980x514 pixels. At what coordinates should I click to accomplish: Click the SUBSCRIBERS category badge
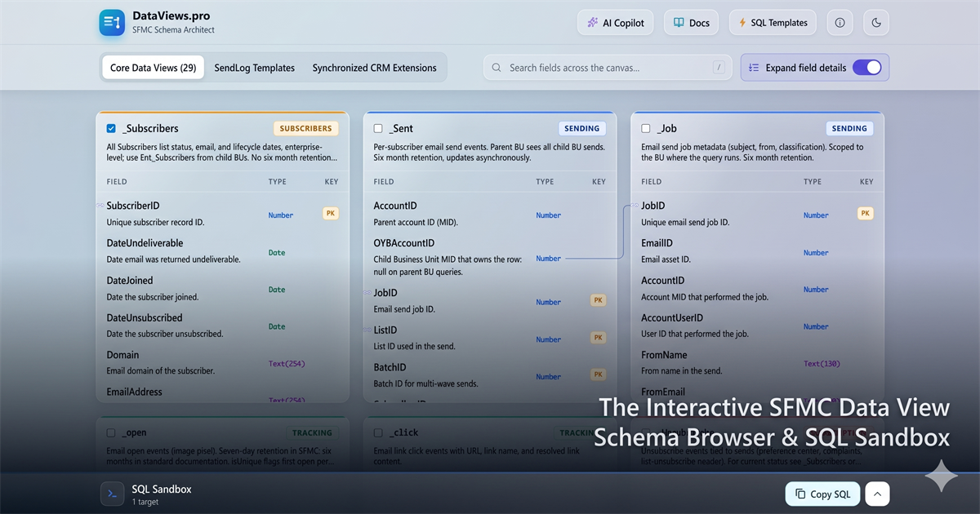305,128
